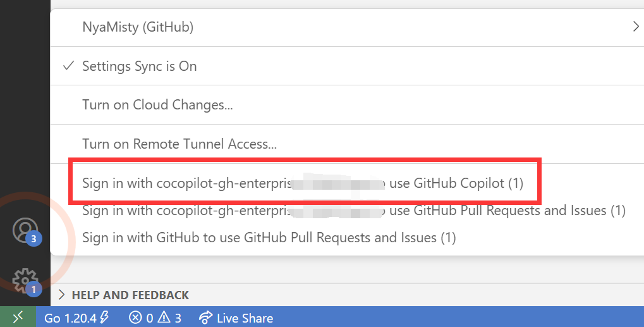This screenshot has height=327, width=644.
Task: Click the Manage gear icon
Action: [25, 279]
